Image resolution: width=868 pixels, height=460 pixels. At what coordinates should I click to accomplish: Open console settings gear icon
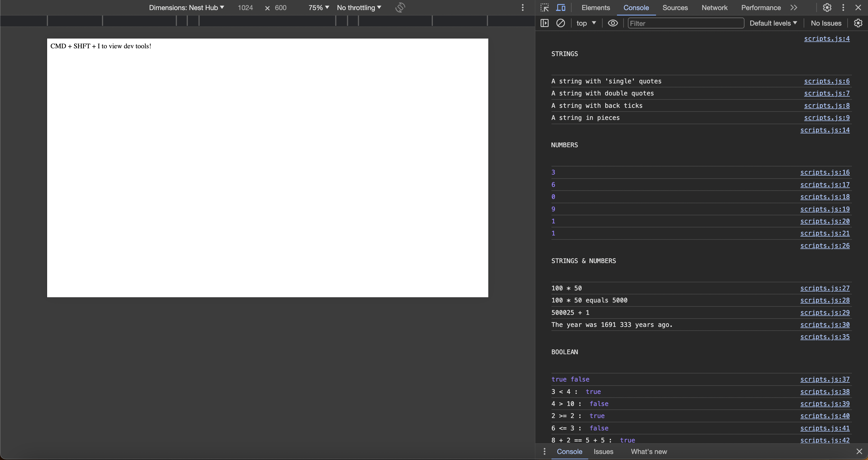[858, 23]
